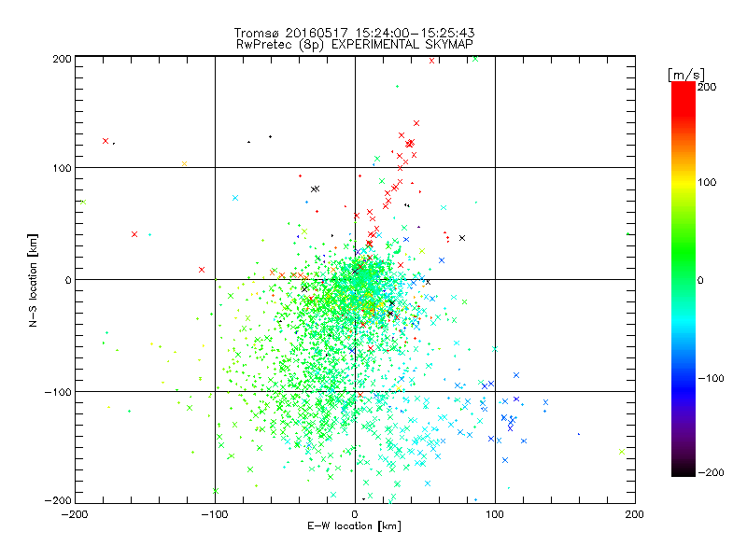Click the x-axis tick label "-200"
This screenshot has width=747, height=560.
pyautogui.click(x=75, y=514)
